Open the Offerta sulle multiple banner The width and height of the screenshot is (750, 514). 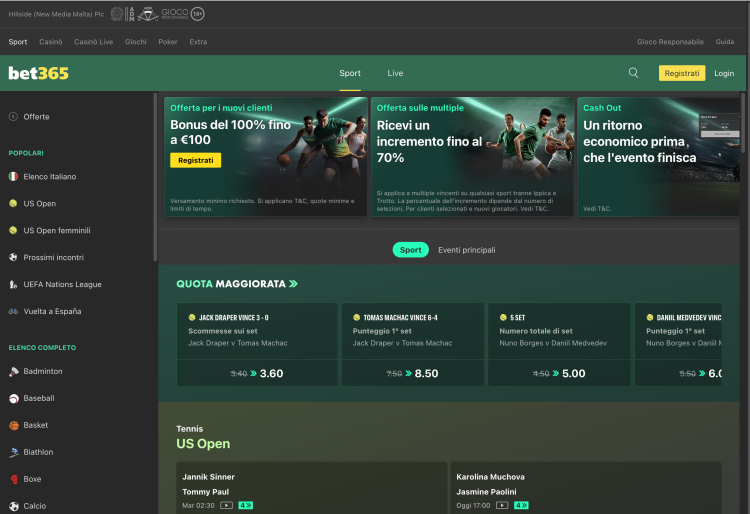[x=472, y=157]
